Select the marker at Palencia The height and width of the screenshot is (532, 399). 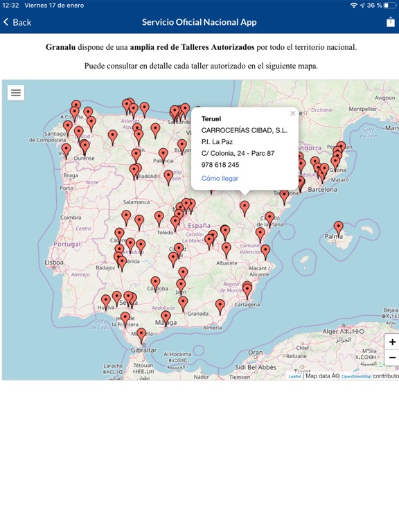click(163, 155)
